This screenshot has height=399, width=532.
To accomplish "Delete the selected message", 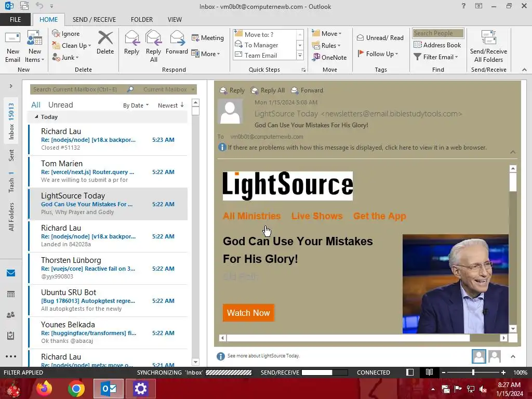I will 105,43.
